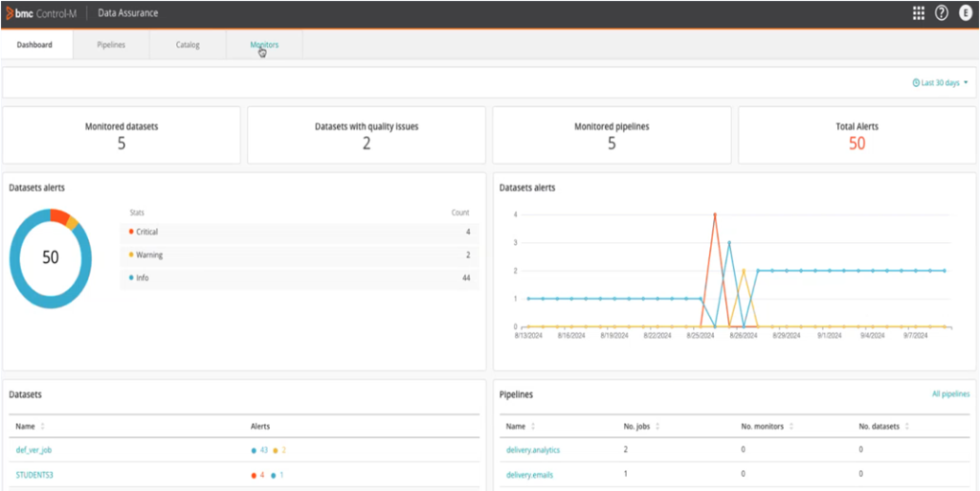Screen dimensions: 980x491
Task: Switch to the Monitors tab
Action: click(264, 45)
